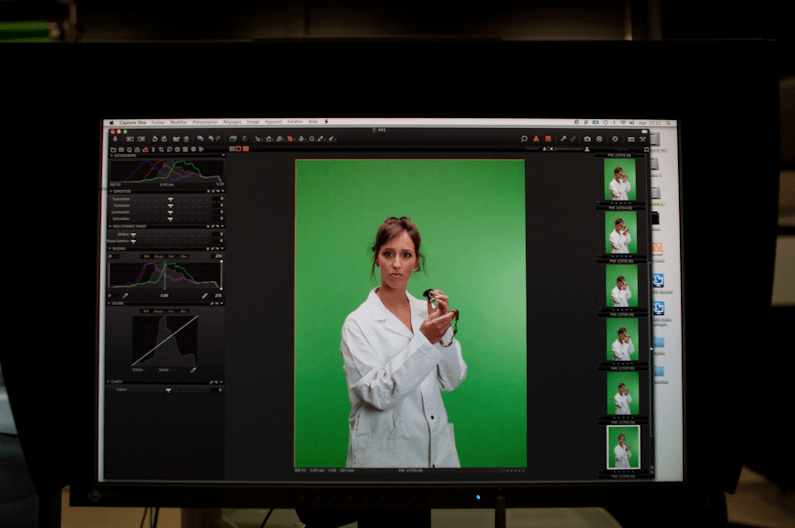Viewport: 795px width, 528px height.
Task: Collapse the Clarté panel section
Action: [109, 381]
